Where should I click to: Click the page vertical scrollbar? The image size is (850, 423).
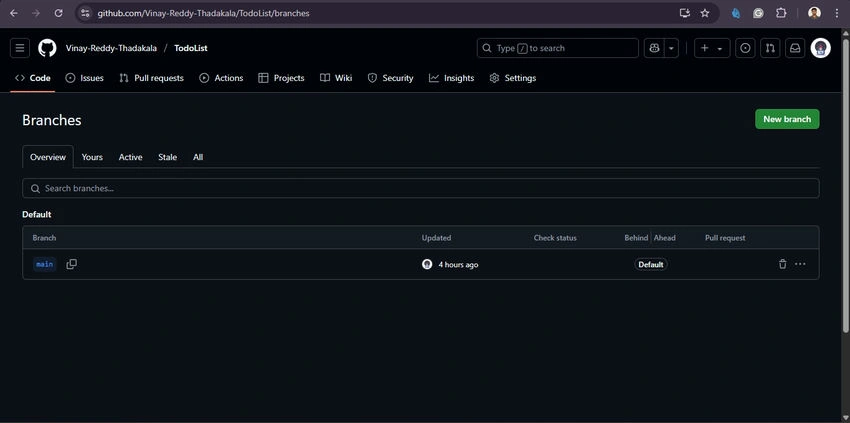pyautogui.click(x=845, y=184)
